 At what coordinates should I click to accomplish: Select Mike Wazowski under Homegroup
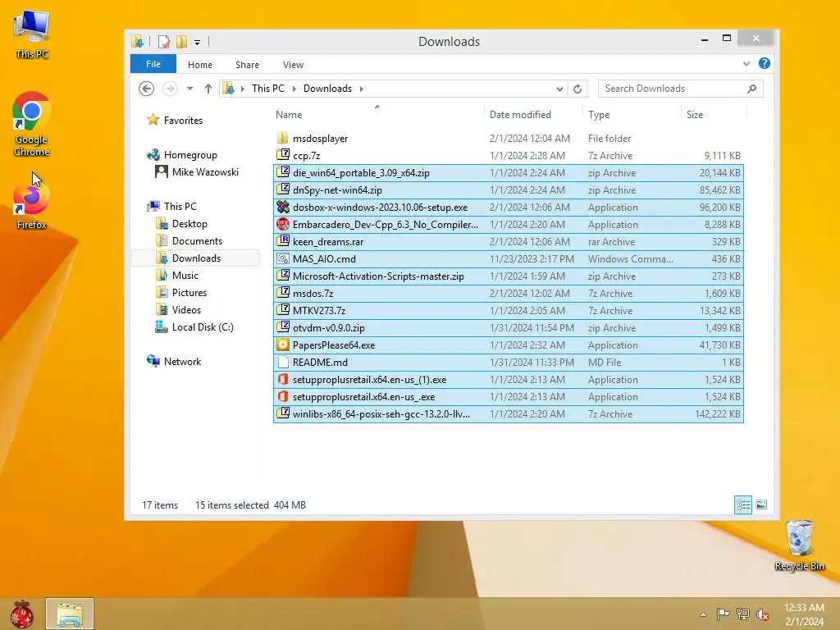coord(205,172)
